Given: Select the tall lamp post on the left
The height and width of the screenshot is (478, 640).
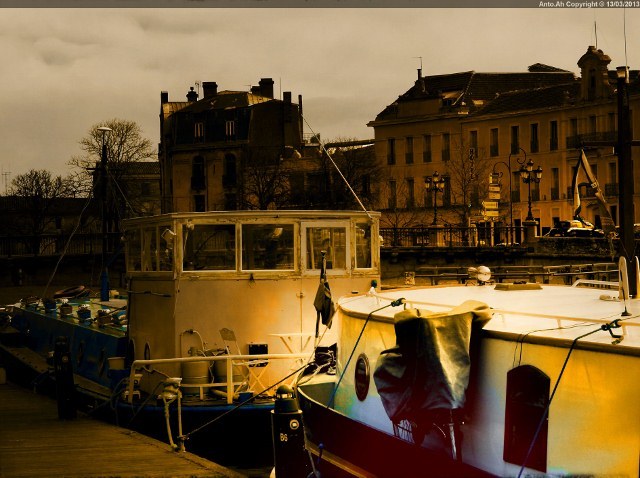Looking at the screenshot, I should coord(104,210).
